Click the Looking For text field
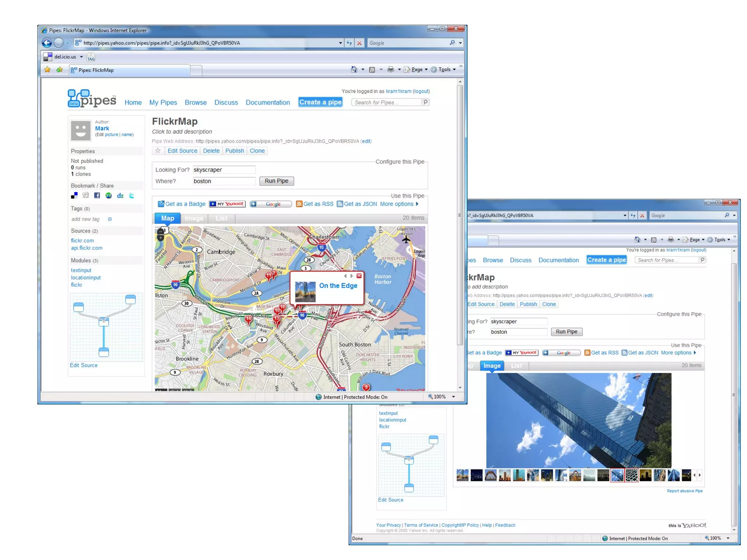 224,170
